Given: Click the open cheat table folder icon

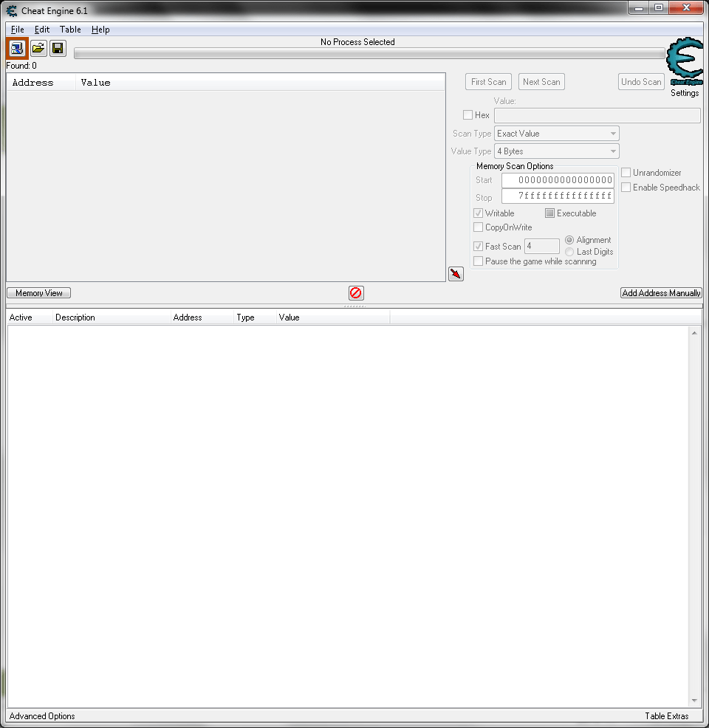Looking at the screenshot, I should [x=38, y=48].
